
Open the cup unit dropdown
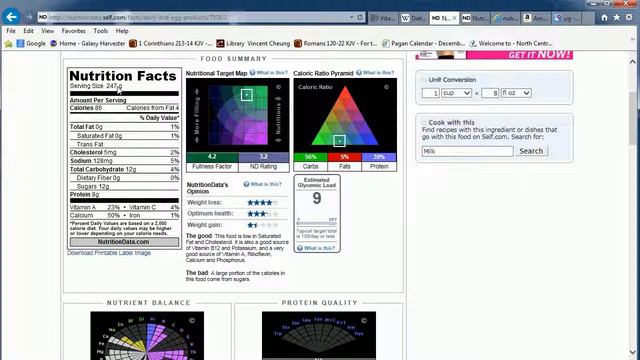(x=456, y=93)
